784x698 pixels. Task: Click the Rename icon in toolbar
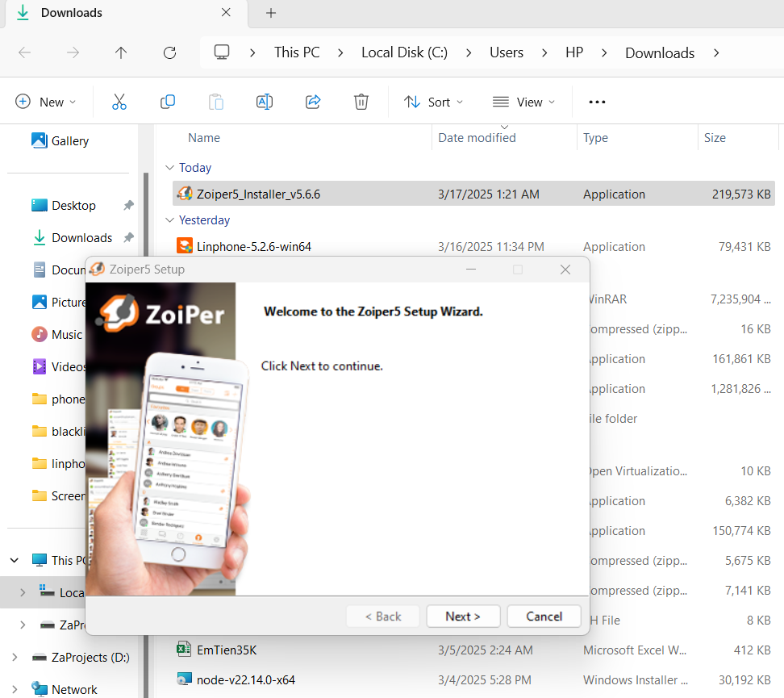tap(264, 102)
